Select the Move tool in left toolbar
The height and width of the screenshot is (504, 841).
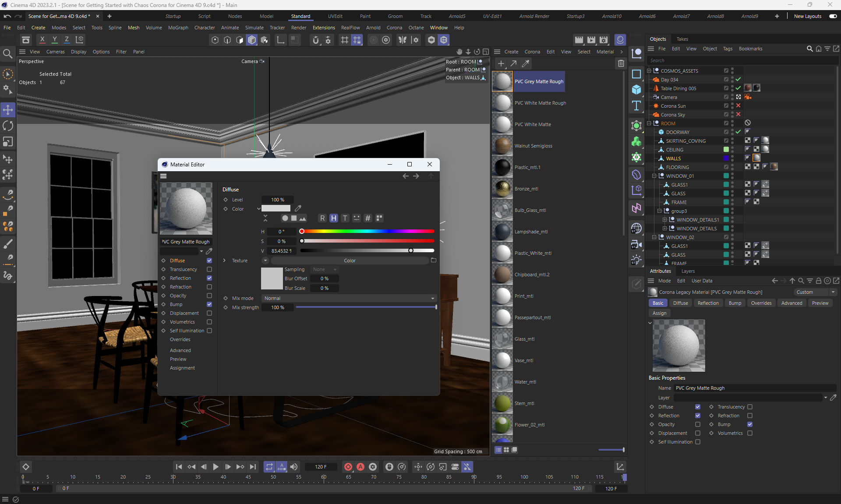(8, 109)
